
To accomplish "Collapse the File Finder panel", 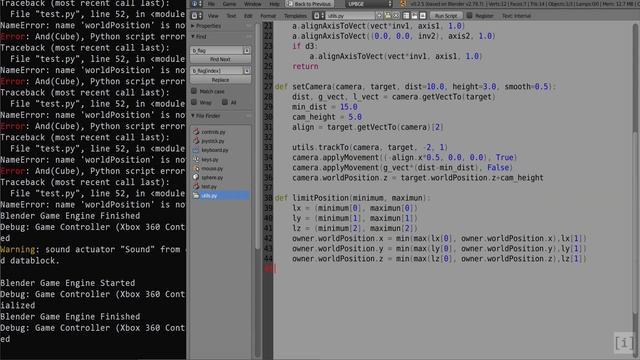I will coord(193,116).
